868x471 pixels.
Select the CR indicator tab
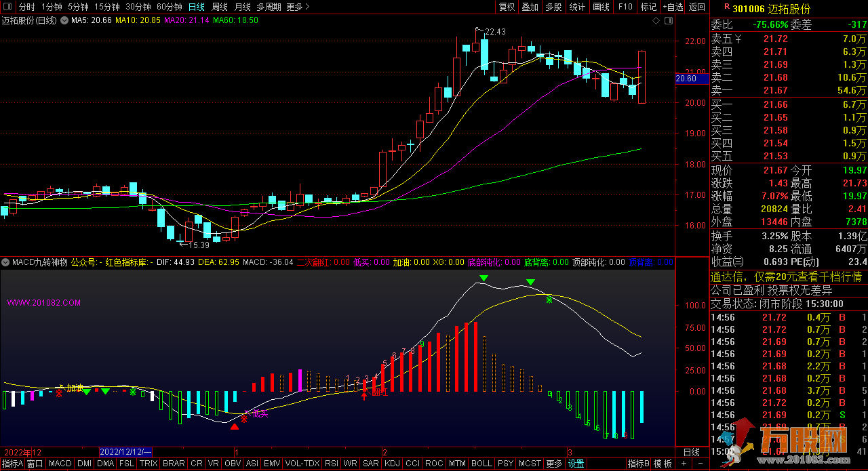pos(196,464)
